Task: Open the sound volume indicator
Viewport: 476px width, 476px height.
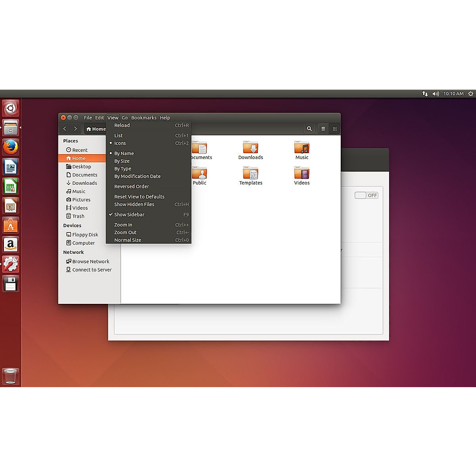Action: pyautogui.click(x=436, y=94)
